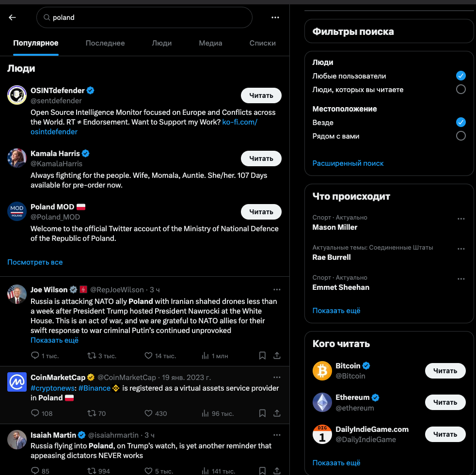Bookmark Joe Wilson's tweet
Viewport: 476px width, 475px height.
click(262, 355)
